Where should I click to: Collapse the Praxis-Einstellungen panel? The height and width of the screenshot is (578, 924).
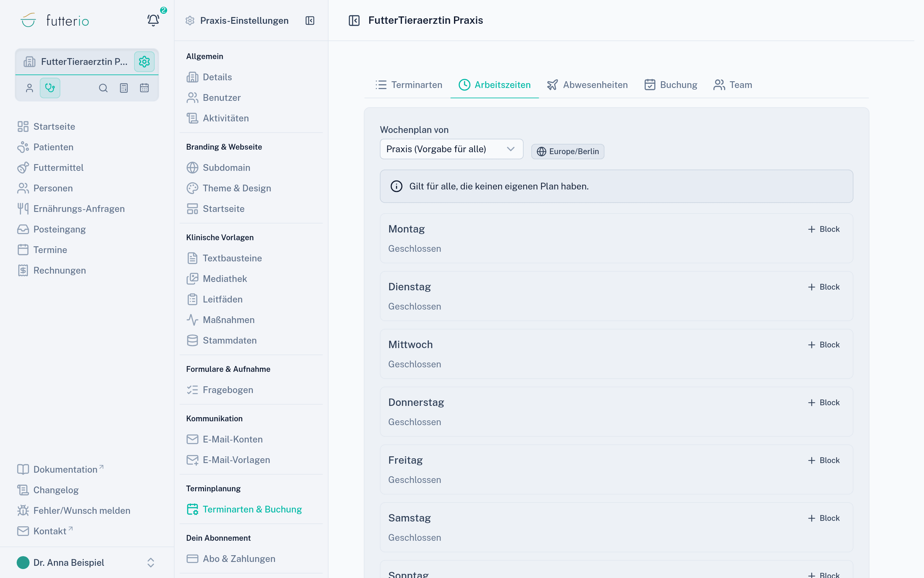tap(310, 21)
